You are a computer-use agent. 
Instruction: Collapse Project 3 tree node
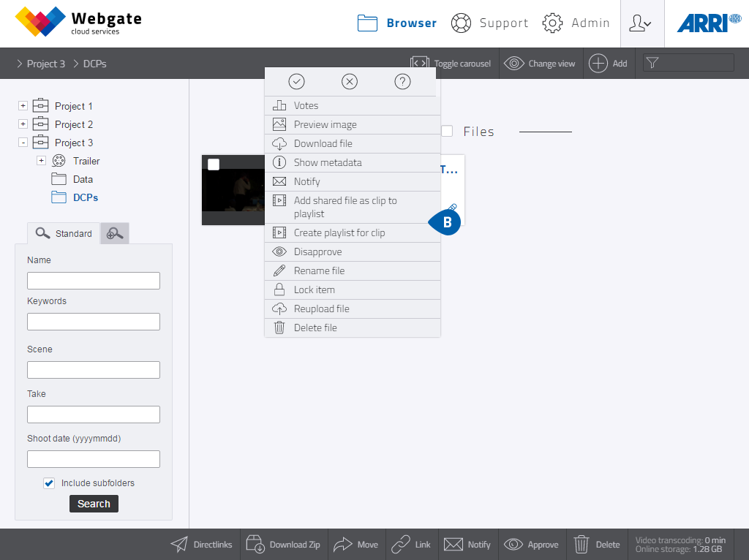[23, 143]
